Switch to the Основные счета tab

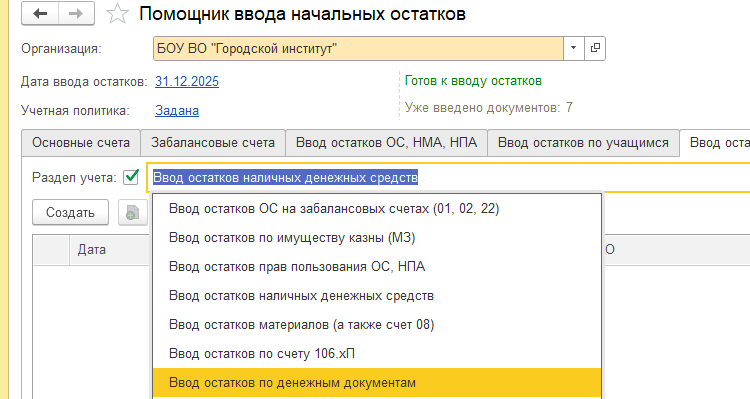tap(81, 143)
